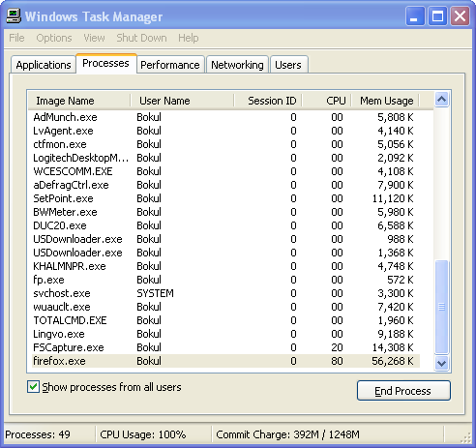Open the File menu
The image size is (476, 448).
(16, 38)
